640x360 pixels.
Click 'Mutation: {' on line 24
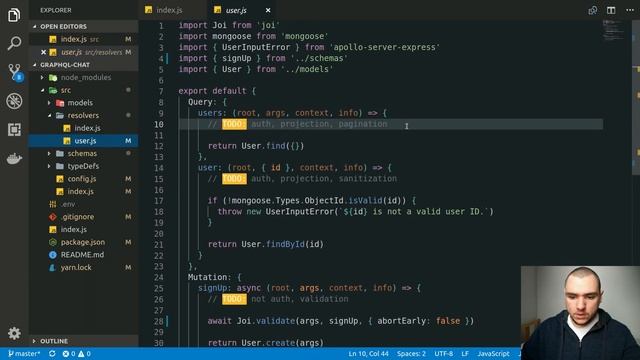pyautogui.click(x=215, y=278)
